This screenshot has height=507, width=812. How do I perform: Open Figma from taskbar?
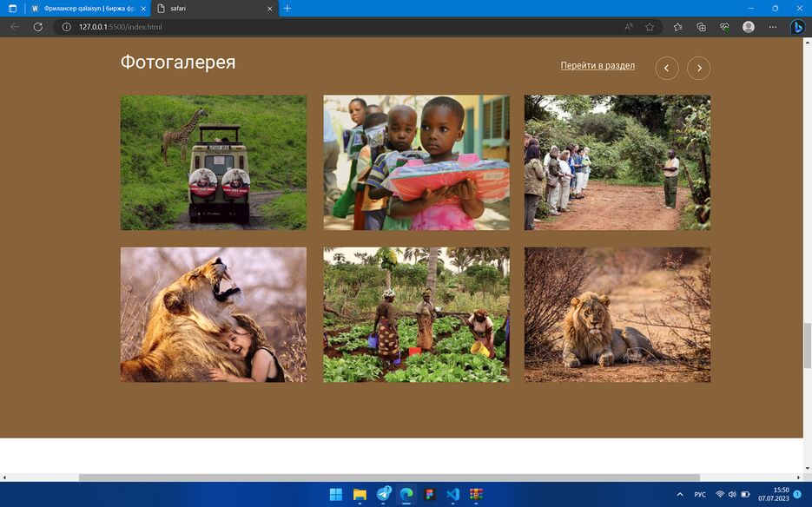[429, 494]
